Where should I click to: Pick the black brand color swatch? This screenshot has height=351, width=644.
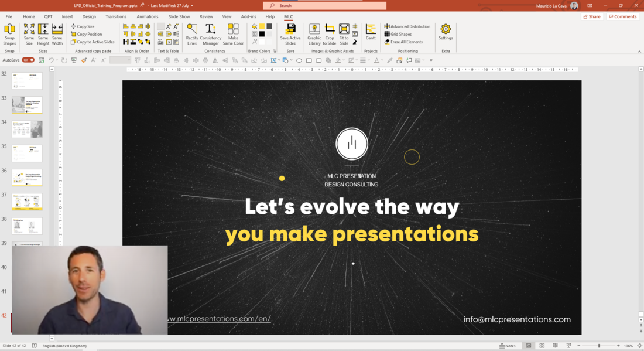coord(262,34)
